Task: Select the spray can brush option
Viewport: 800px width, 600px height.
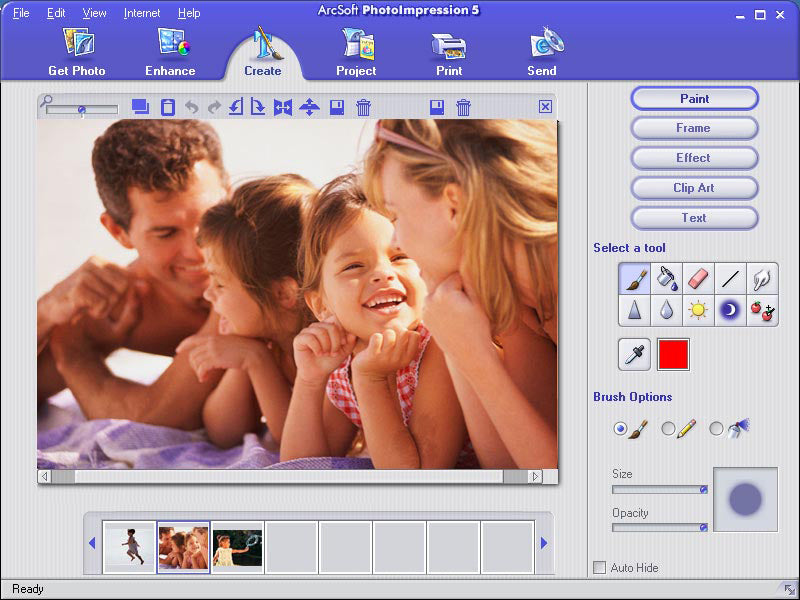Action: pyautogui.click(x=716, y=428)
